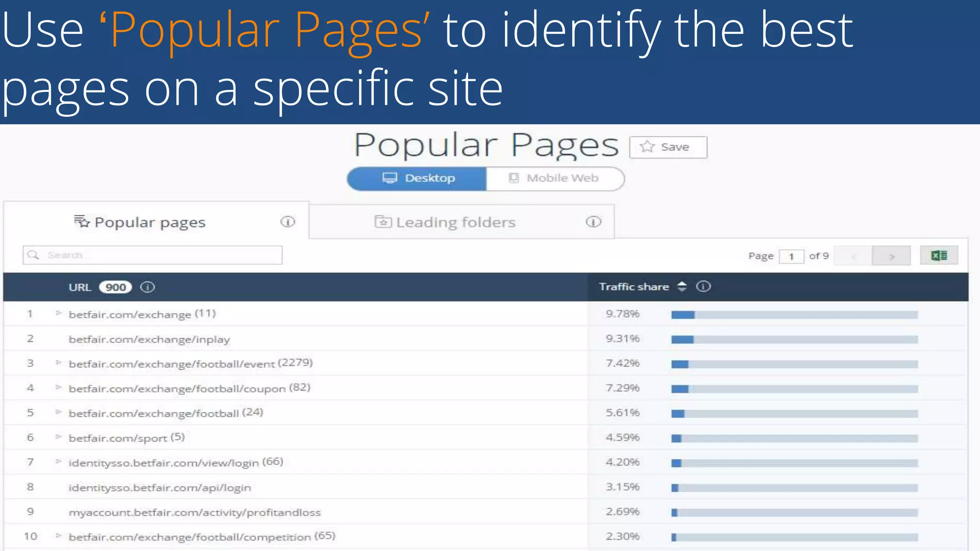Select the 2.69% traffic value

click(x=623, y=512)
